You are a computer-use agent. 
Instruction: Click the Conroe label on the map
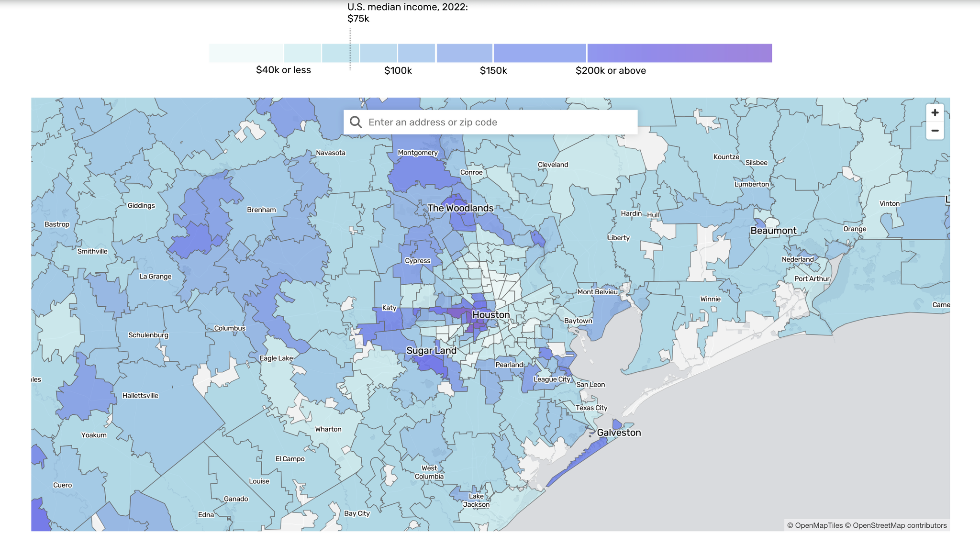(x=471, y=172)
